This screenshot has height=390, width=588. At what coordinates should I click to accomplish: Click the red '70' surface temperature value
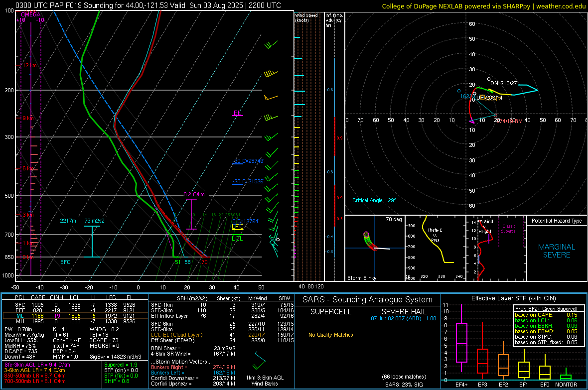coord(204,262)
